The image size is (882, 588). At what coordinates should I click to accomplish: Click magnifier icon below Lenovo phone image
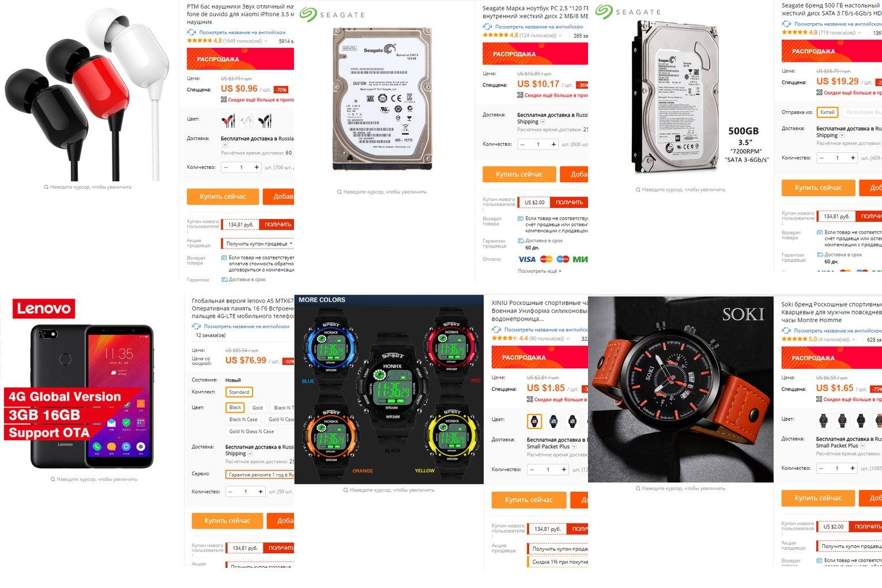pos(53,479)
